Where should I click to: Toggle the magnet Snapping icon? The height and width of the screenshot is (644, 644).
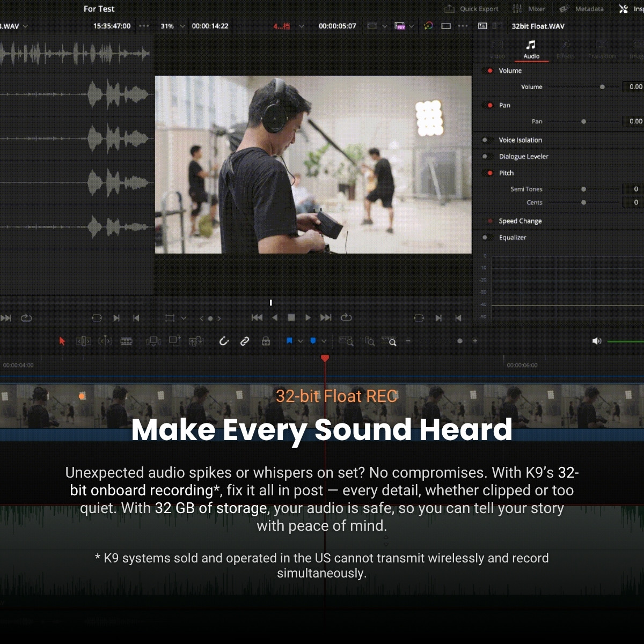coord(224,341)
